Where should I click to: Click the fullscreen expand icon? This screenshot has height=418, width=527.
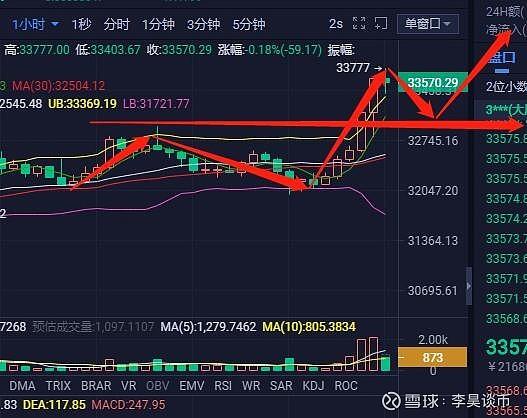click(359, 24)
